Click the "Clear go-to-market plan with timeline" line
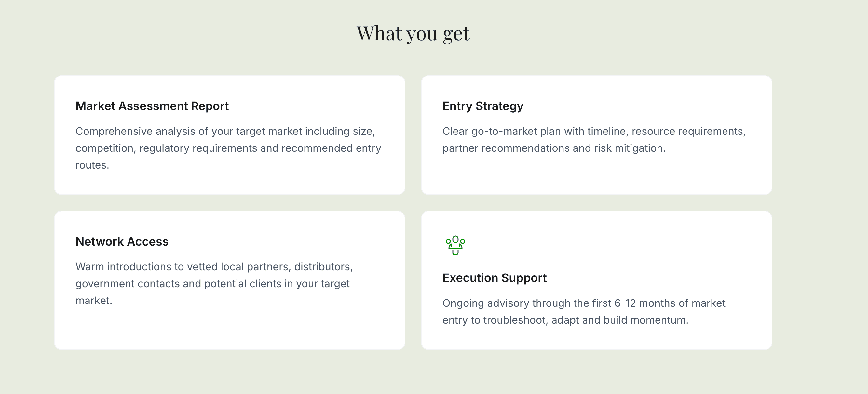The image size is (868, 394). [x=594, y=131]
